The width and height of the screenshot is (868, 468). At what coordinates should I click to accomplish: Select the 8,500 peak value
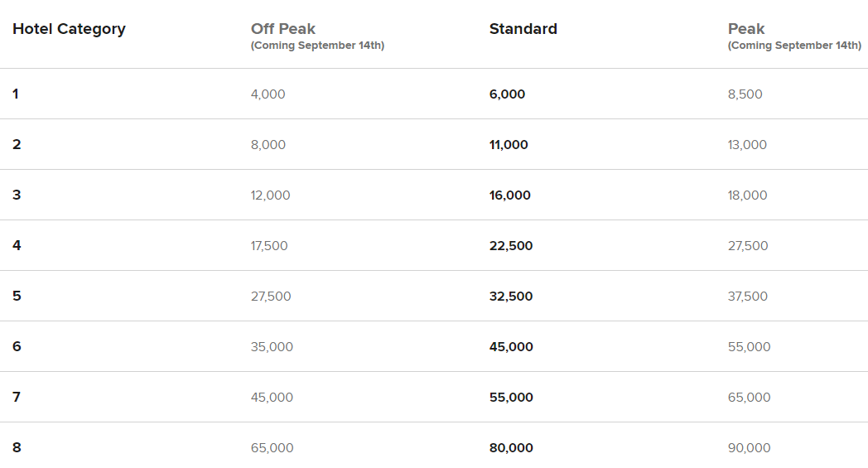point(745,94)
